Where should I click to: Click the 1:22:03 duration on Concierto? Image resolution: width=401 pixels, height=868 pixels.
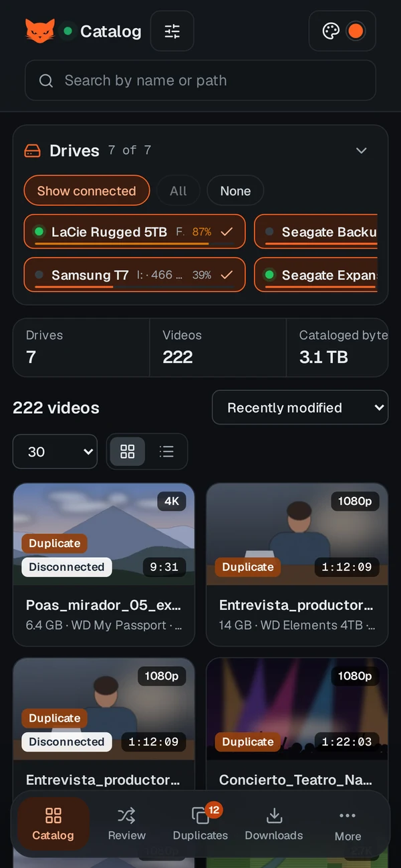(x=347, y=742)
